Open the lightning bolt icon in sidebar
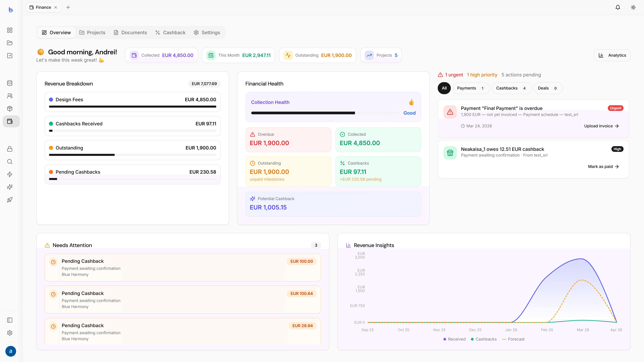644x362 pixels. click(x=10, y=174)
